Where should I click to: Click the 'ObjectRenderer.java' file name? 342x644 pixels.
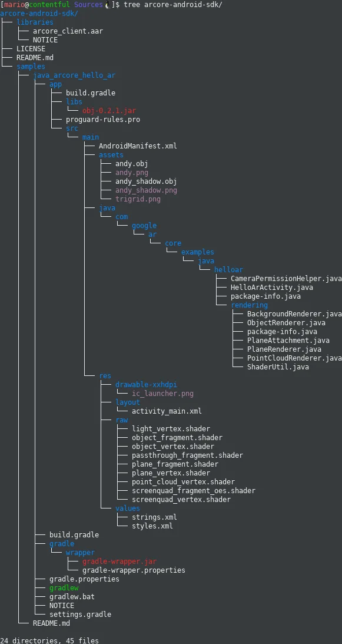(x=285, y=323)
